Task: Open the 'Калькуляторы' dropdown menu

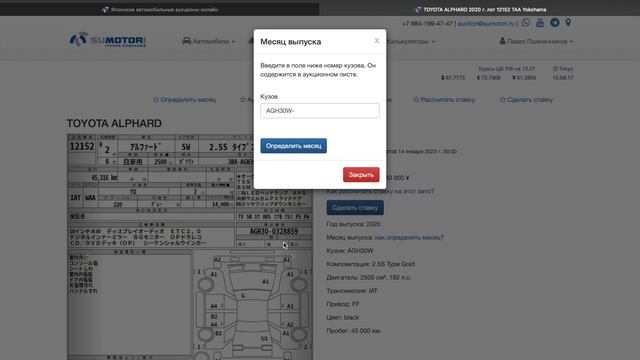Action: tap(411, 41)
